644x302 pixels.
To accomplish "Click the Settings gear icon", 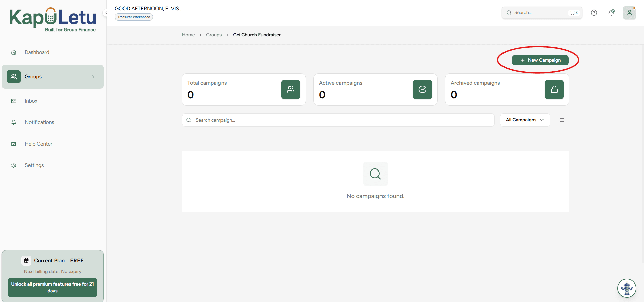I will click(x=14, y=165).
